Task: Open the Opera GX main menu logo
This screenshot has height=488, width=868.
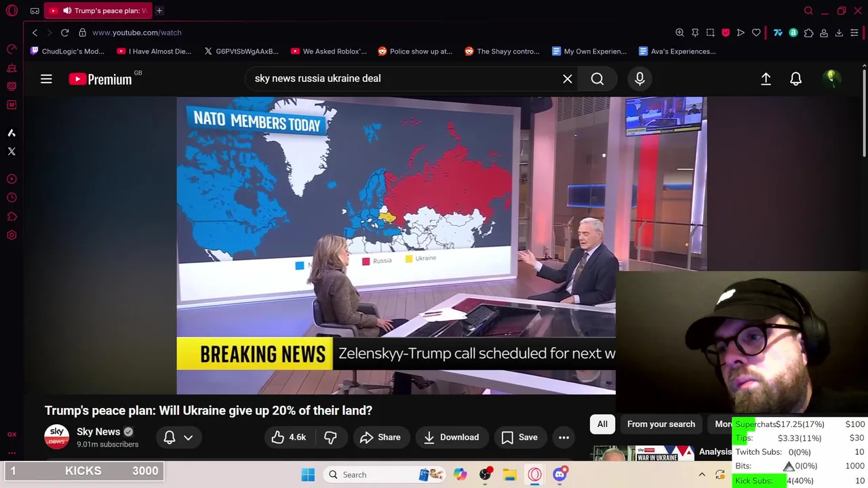Action: pyautogui.click(x=12, y=11)
